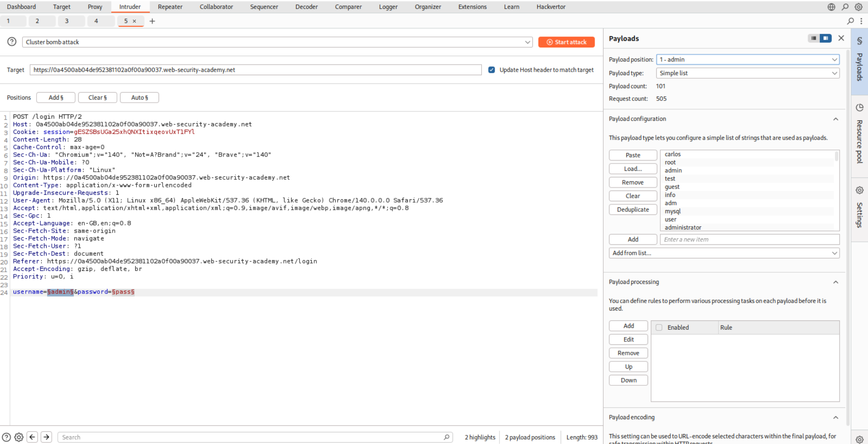The width and height of the screenshot is (868, 444).
Task: Open the Payload position dropdown
Action: tap(748, 60)
